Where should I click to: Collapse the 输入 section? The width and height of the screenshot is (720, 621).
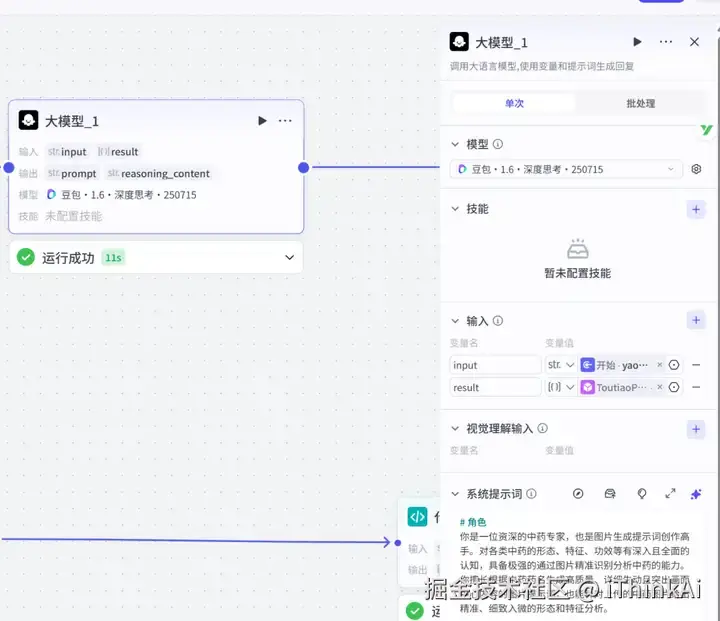pyautogui.click(x=455, y=321)
